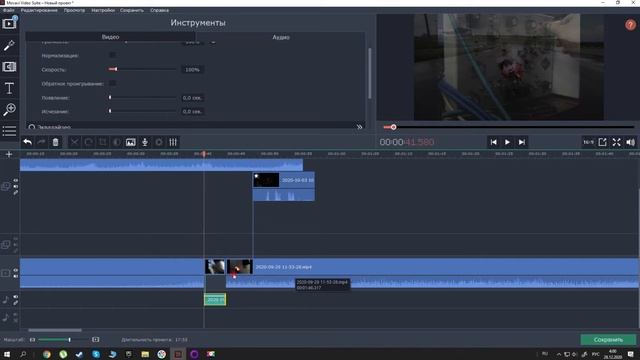Zoom in timeline scale icon
Screen dimensions: 640x360
click(x=96, y=340)
